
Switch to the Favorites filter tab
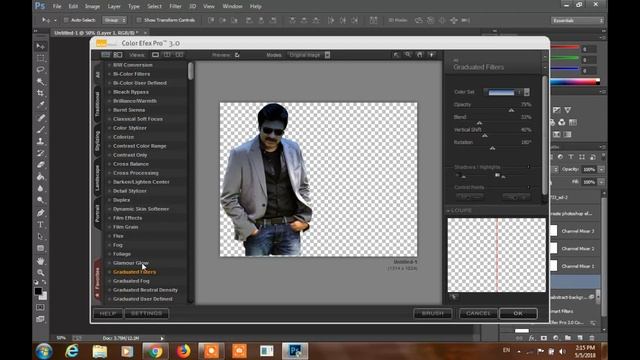click(x=97, y=279)
